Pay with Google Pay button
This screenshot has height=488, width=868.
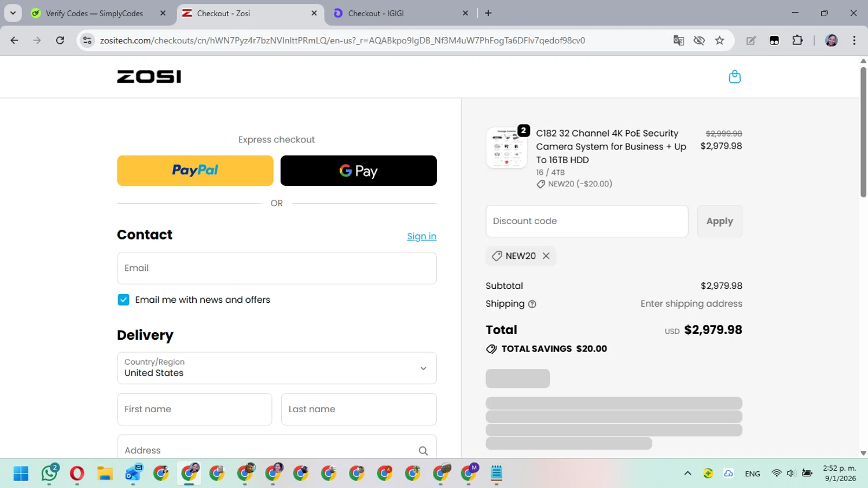point(358,170)
